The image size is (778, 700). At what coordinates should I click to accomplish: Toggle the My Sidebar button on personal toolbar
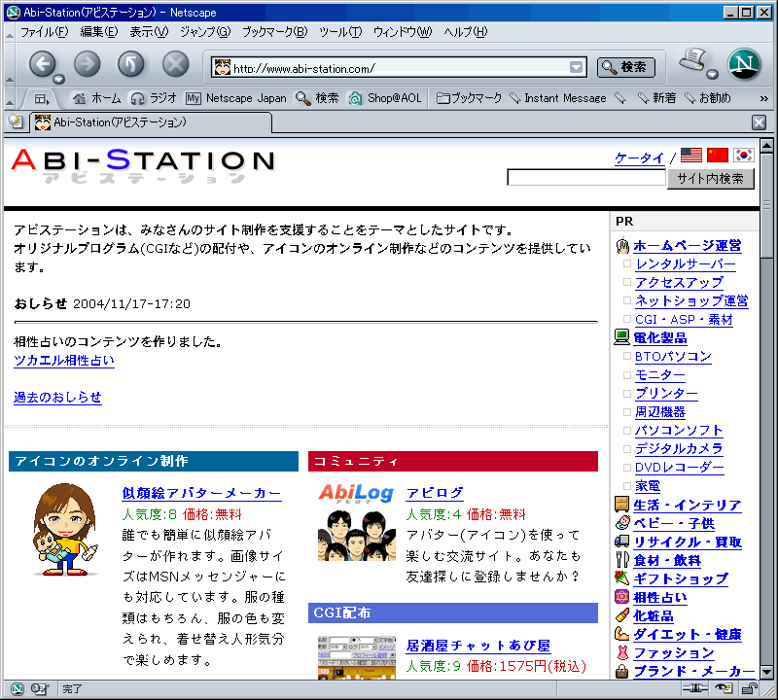(42, 99)
